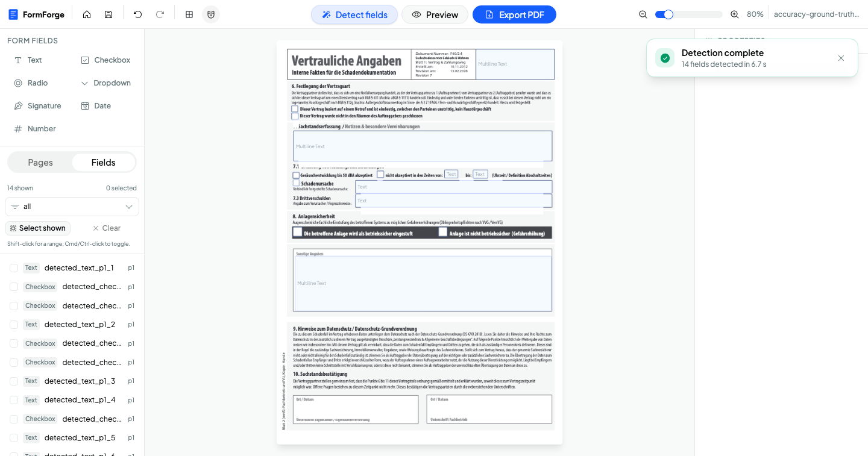The height and width of the screenshot is (456, 868).
Task: Go to the home screen icon
Action: [x=87, y=14]
